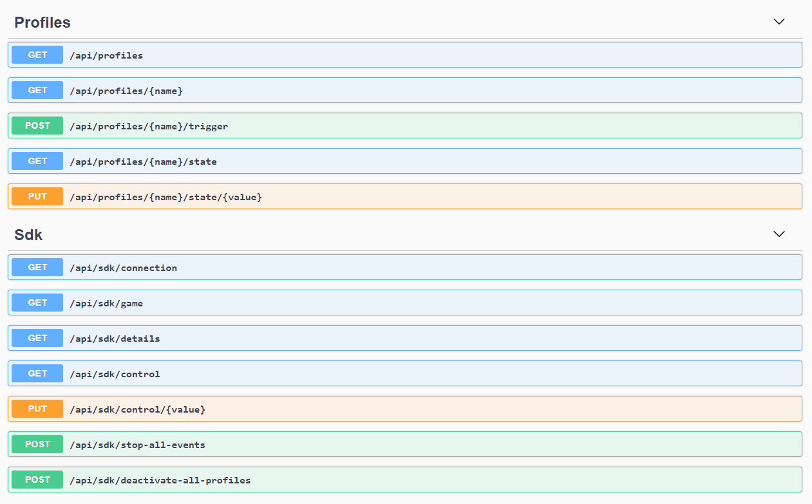The width and height of the screenshot is (812, 504).
Task: Click the Sdk section heading
Action: 28,235
